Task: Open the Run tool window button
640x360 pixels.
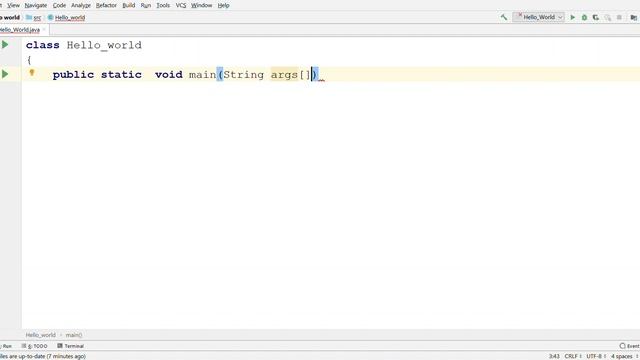Action: (x=6, y=346)
